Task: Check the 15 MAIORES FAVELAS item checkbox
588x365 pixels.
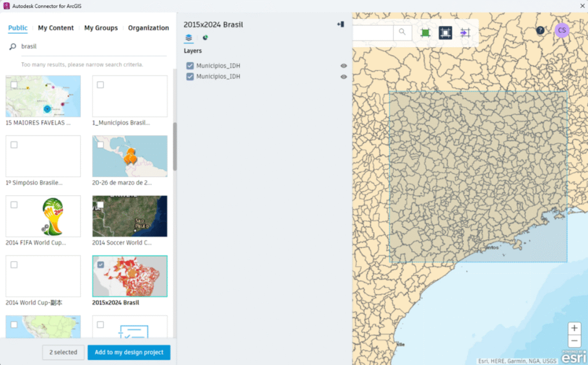Action: pyautogui.click(x=14, y=85)
